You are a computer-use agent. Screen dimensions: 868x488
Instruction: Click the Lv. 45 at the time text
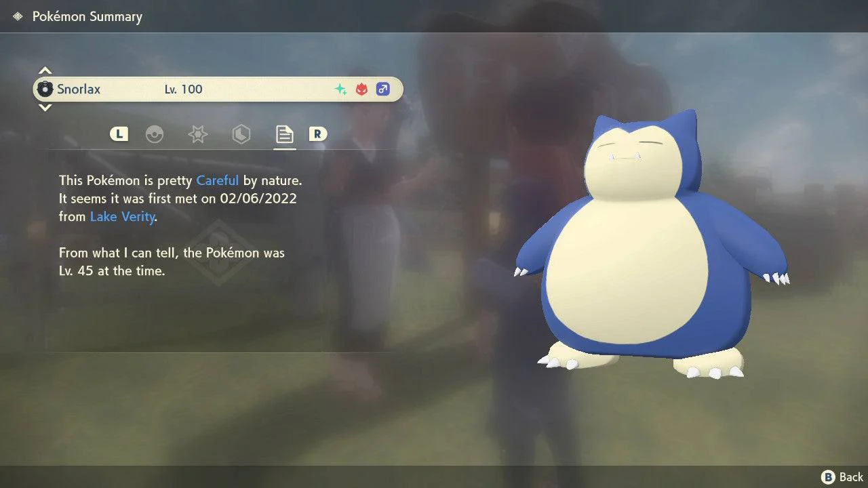point(112,271)
